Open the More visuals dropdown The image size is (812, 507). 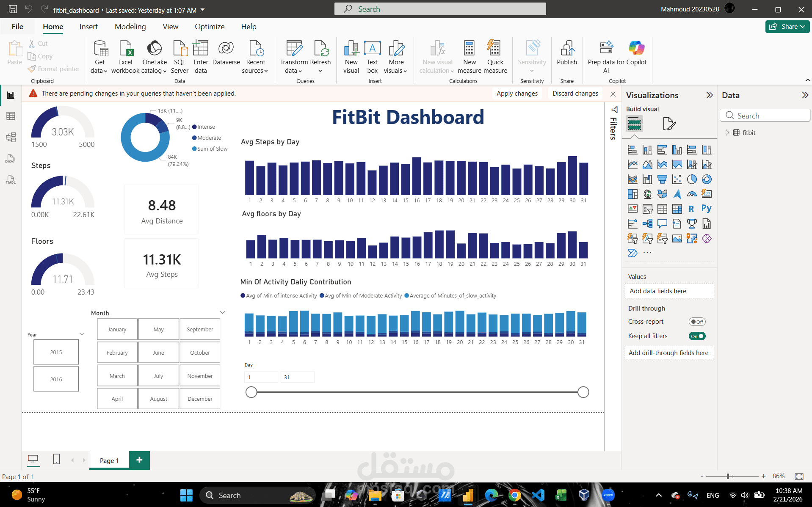point(396,67)
